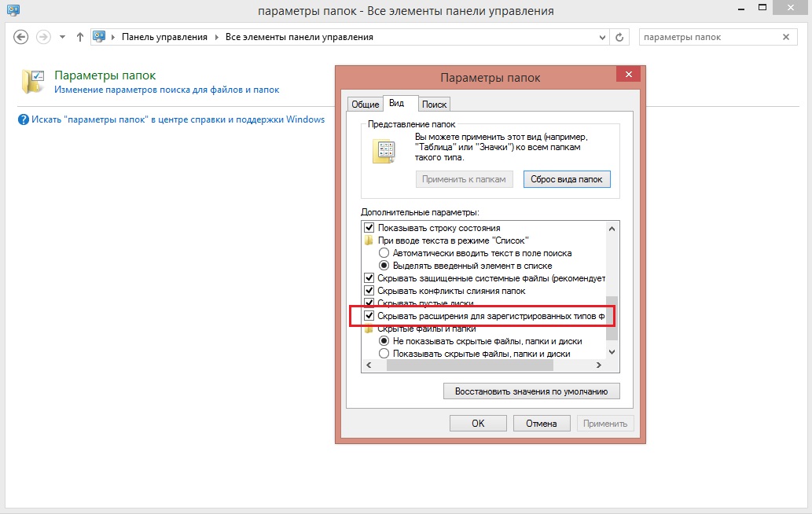Toggle Скрывать пустые диски checkbox
The image size is (812, 514).
[x=369, y=303]
